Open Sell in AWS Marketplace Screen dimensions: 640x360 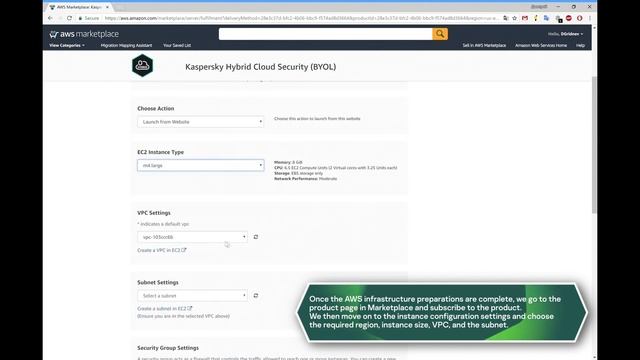point(484,45)
